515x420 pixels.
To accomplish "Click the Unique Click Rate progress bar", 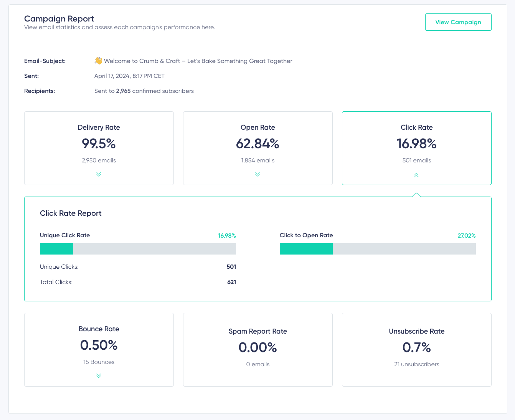I will pyautogui.click(x=138, y=249).
